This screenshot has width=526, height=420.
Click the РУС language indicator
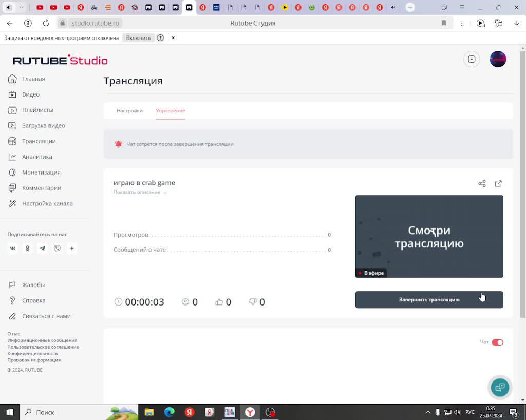(470, 412)
